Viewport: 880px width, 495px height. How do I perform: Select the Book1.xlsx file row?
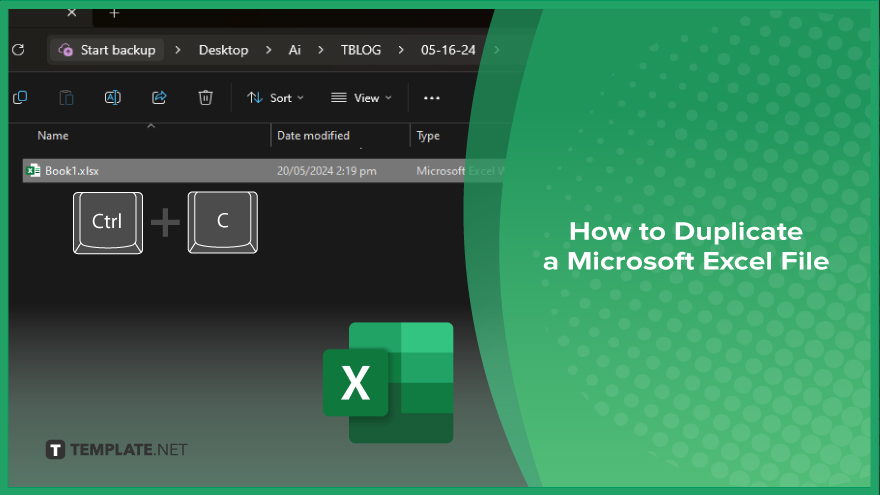264,171
